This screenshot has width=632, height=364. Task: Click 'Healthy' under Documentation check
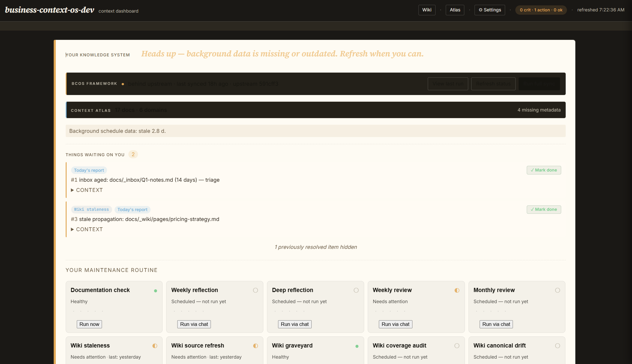(79, 302)
